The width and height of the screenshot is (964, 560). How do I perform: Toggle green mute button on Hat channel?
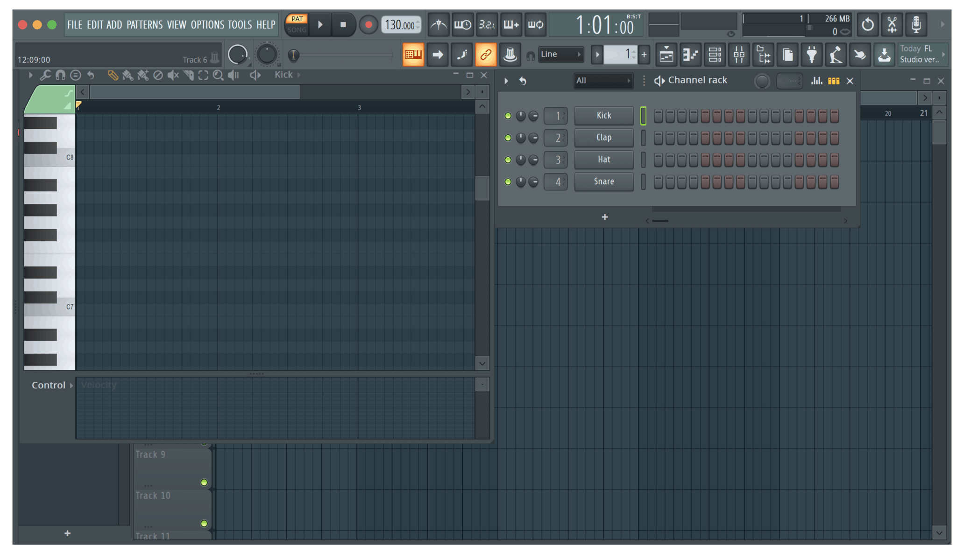tap(510, 159)
